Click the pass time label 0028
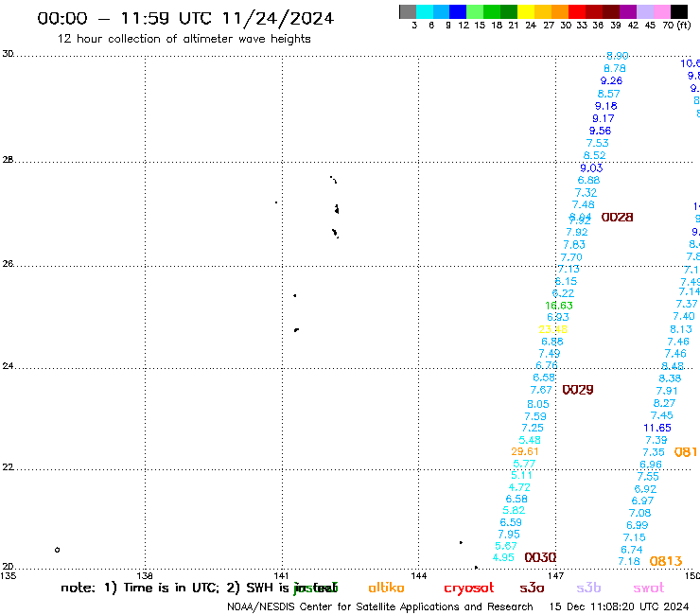Screen dimensions: 700x615 click(617, 218)
